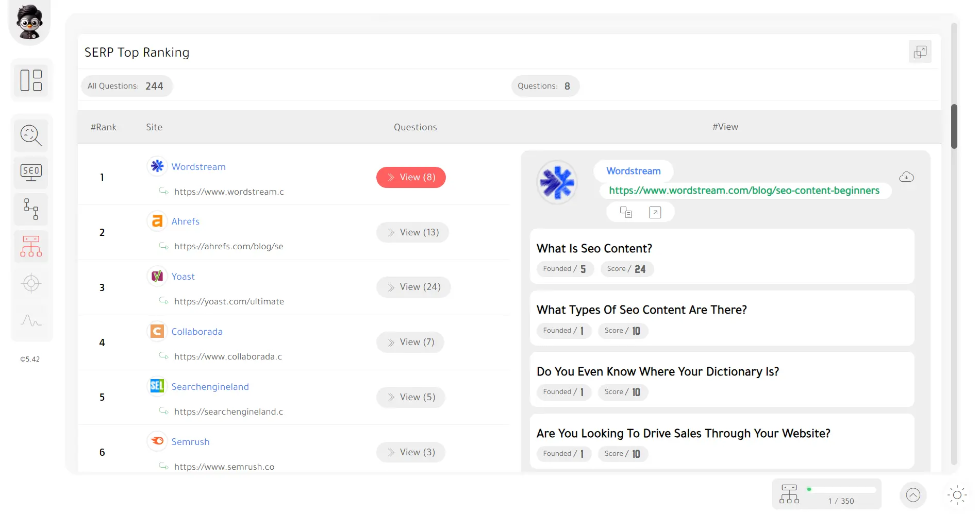Open the Yoast site link

click(183, 276)
